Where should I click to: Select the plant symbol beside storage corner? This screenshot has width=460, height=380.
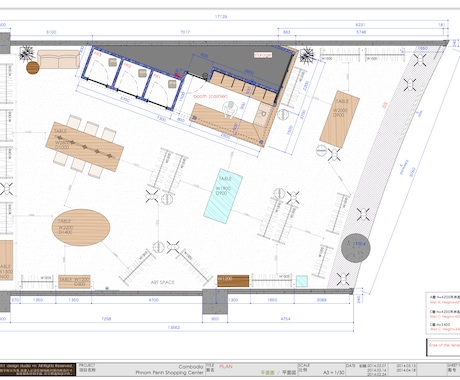(306, 54)
